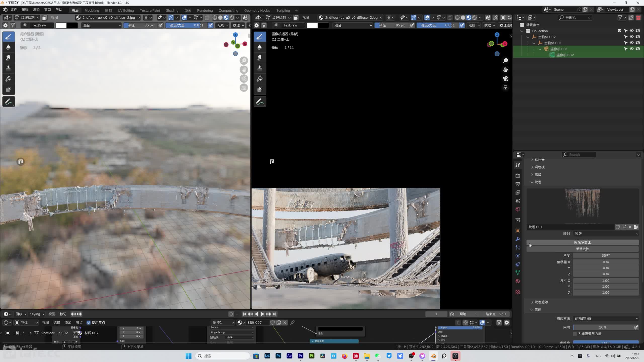
Task: Click the Blender taskbar icon
Action: tap(433, 356)
